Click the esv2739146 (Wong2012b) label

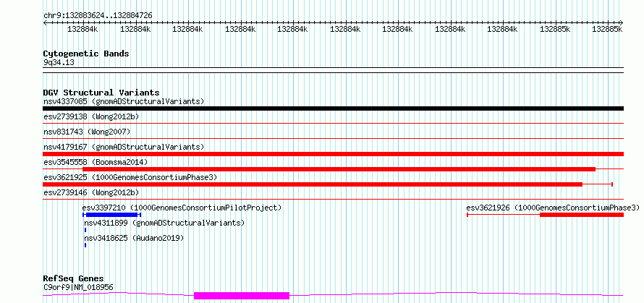pyautogui.click(x=91, y=192)
